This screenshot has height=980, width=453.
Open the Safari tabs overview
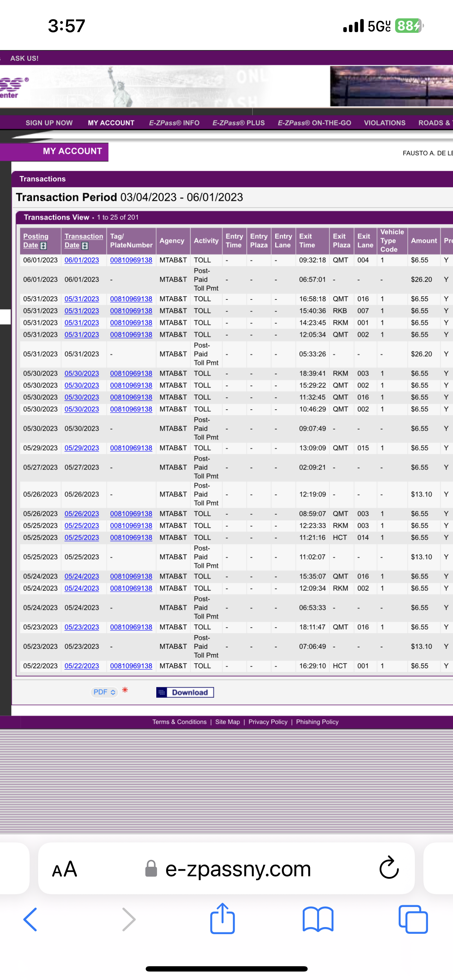pos(413,919)
